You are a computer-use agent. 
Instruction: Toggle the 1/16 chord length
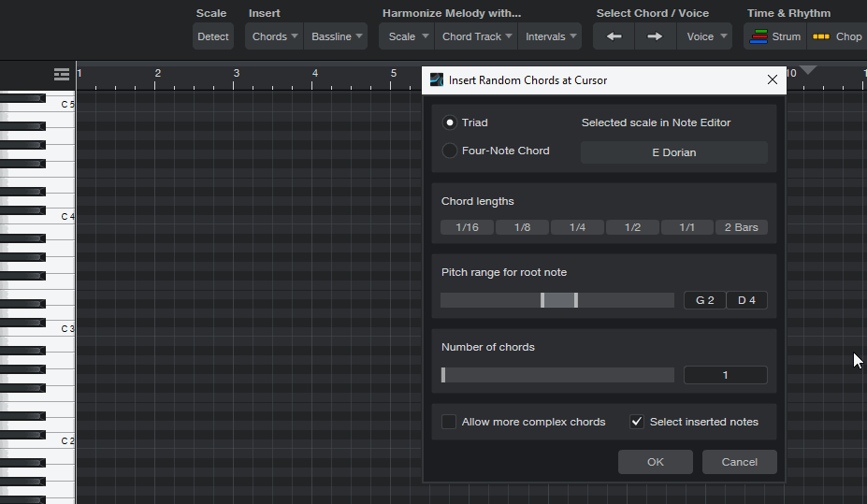467,227
